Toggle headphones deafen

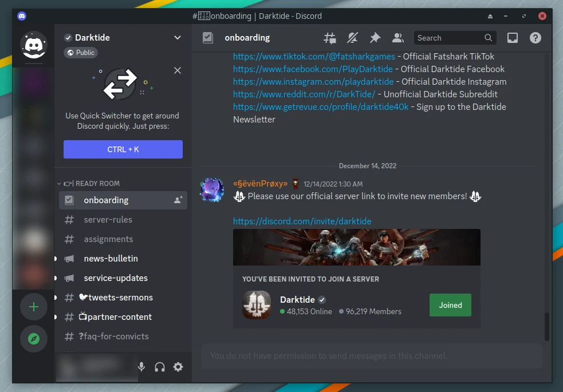[160, 367]
